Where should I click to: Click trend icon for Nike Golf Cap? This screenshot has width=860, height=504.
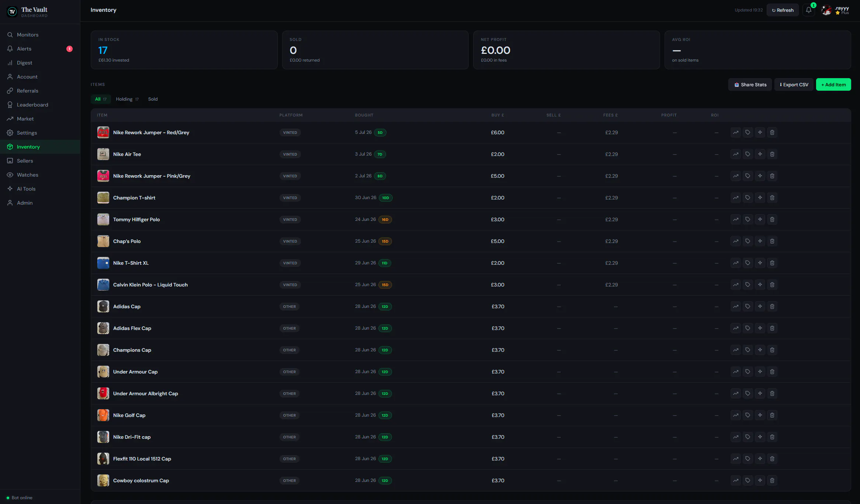(x=735, y=415)
